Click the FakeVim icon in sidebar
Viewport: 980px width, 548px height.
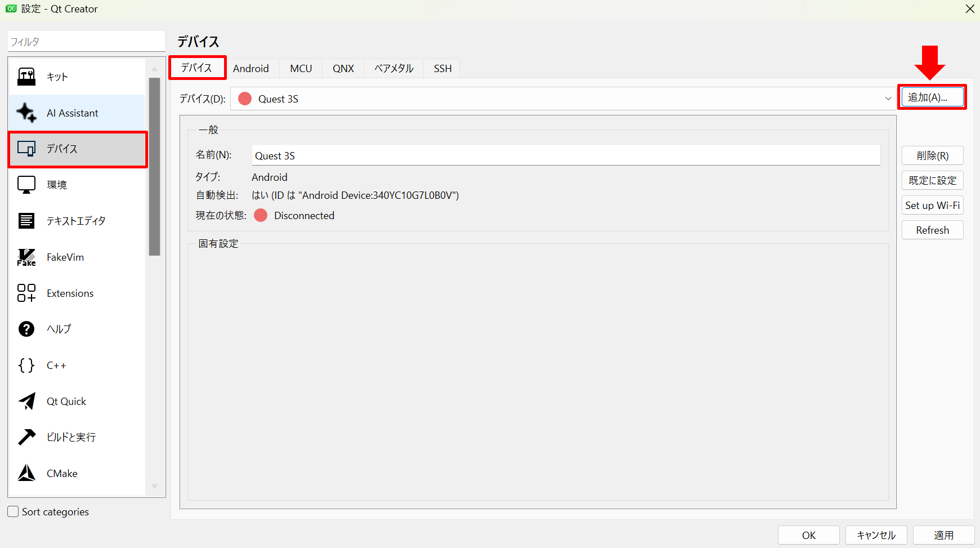(26, 257)
